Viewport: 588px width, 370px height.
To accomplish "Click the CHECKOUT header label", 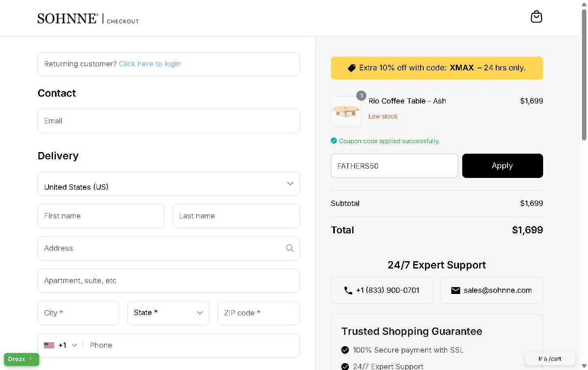I will pos(123,21).
